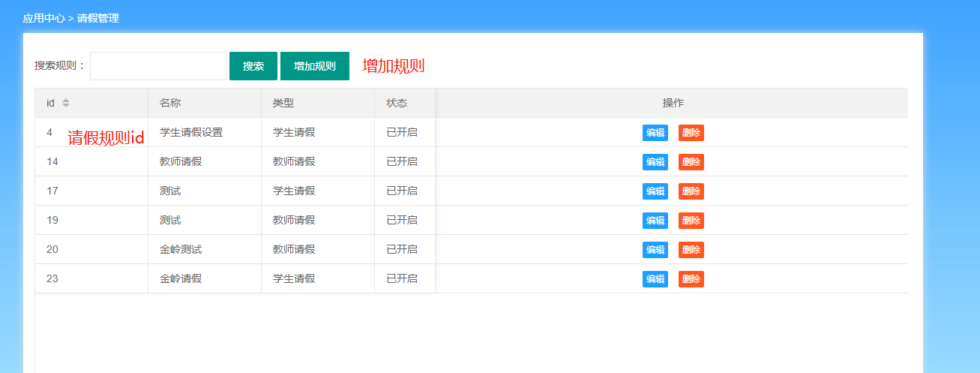Click the 搜索规则： label text
Image resolution: width=980 pixels, height=373 pixels.
(x=60, y=66)
